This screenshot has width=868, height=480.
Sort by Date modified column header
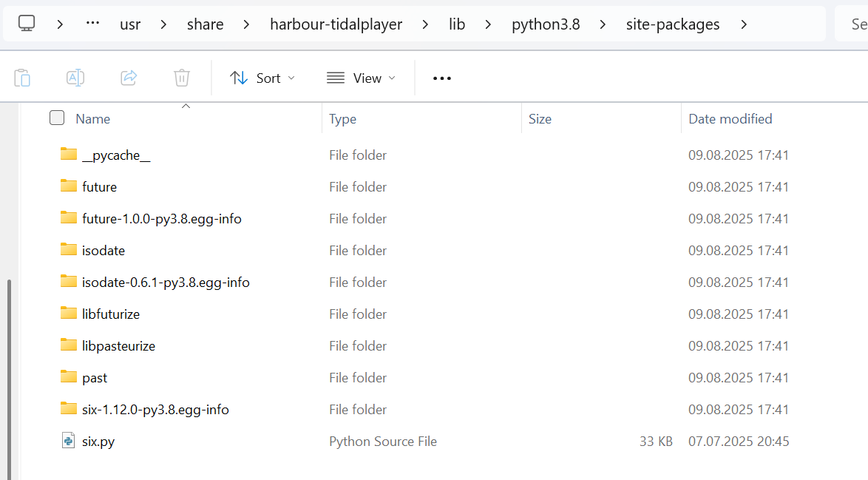click(730, 119)
